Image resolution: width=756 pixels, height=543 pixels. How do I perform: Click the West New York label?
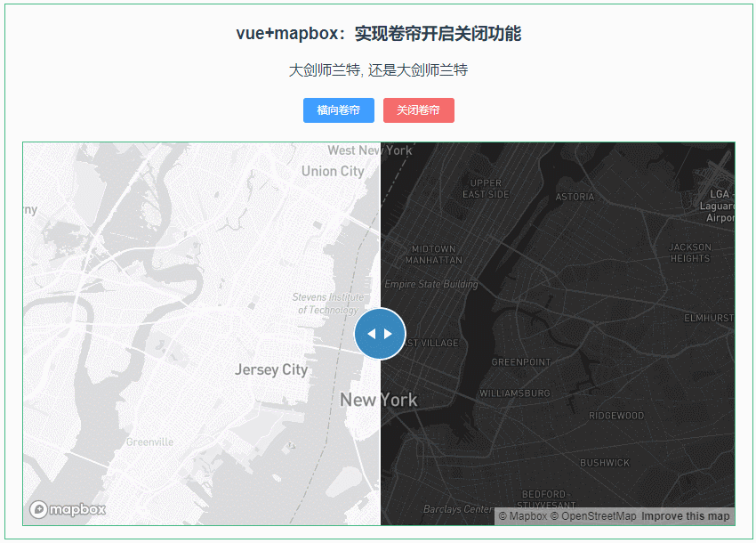tap(370, 150)
